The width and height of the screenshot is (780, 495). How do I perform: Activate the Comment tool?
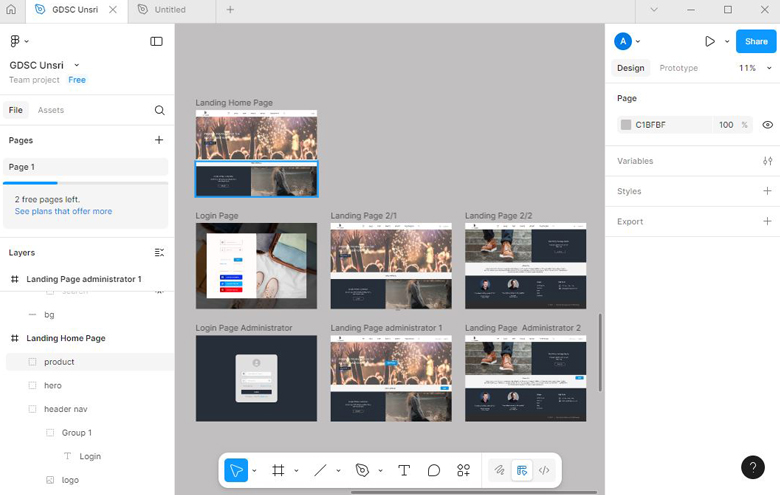[434, 470]
